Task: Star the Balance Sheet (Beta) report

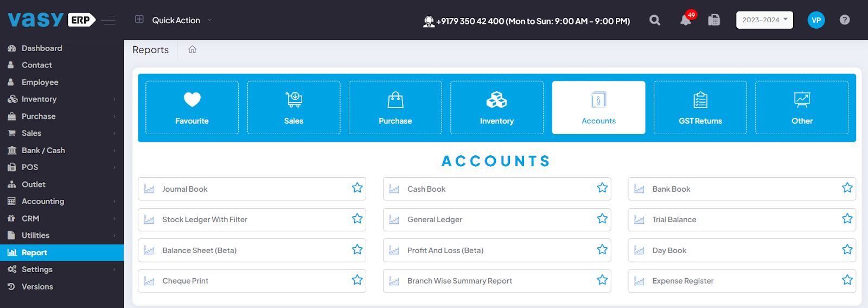Action: click(x=357, y=249)
